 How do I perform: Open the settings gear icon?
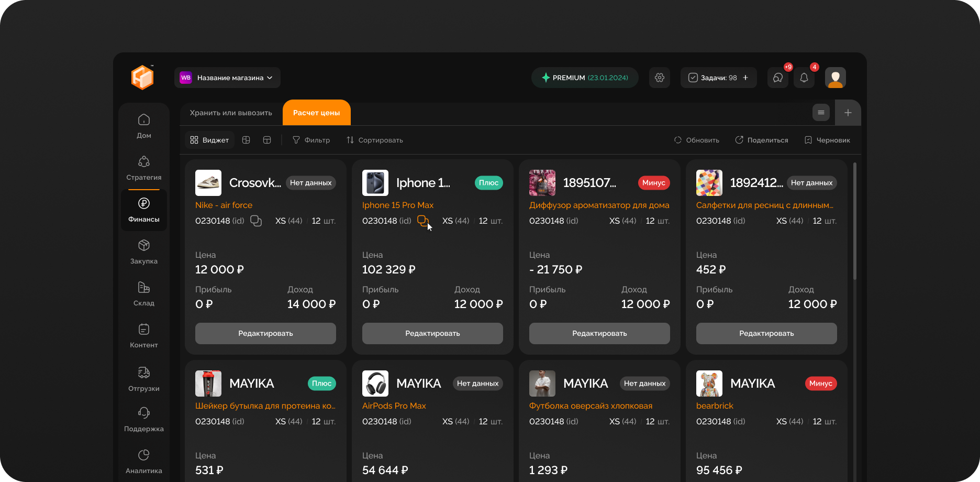tap(659, 78)
